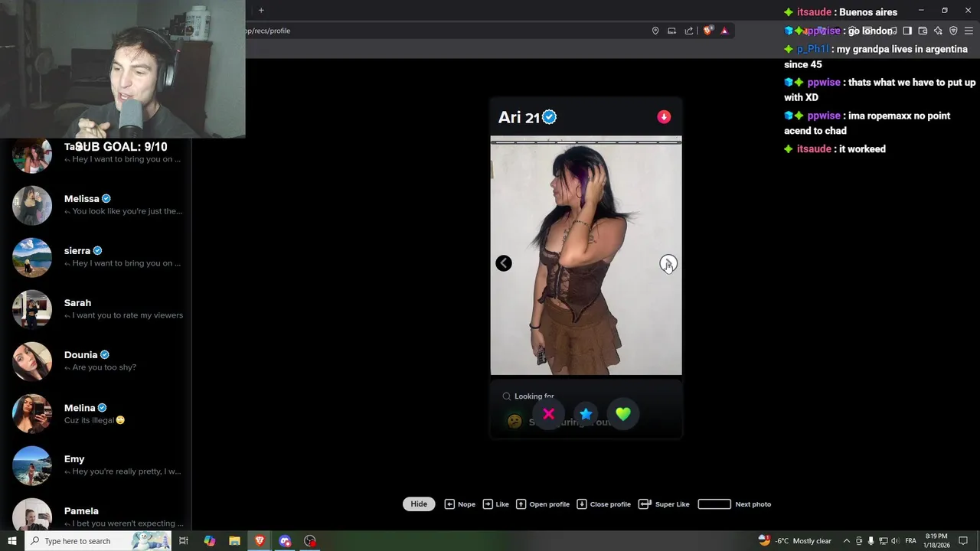Click the Like shortcut hint
The height and width of the screenshot is (551, 980).
[495, 504]
